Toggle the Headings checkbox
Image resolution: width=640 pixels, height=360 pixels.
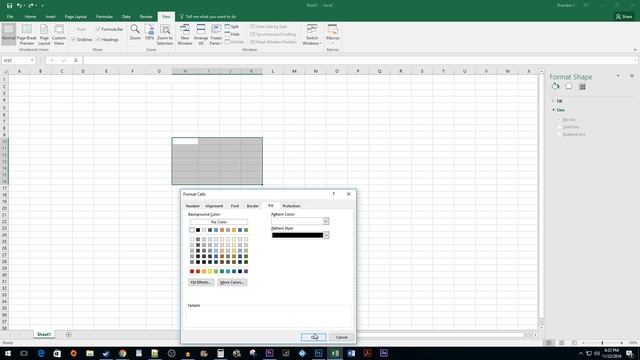tap(98, 40)
